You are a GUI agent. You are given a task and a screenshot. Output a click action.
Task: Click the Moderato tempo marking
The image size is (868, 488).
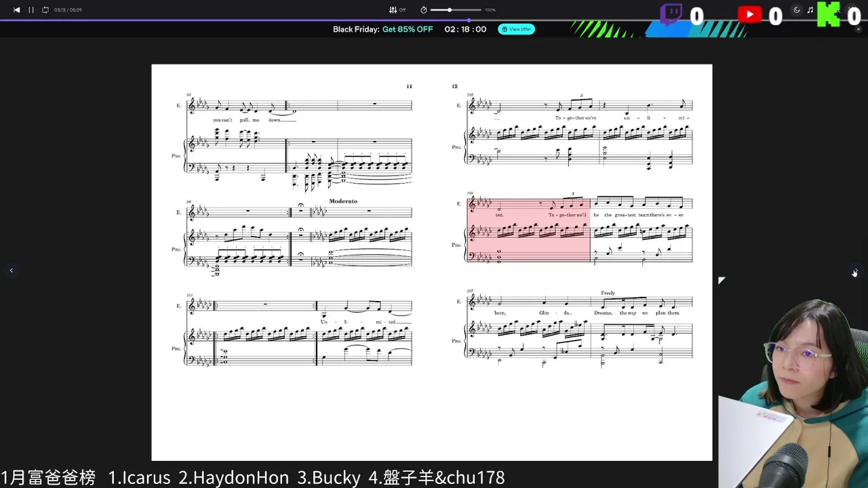(x=343, y=201)
